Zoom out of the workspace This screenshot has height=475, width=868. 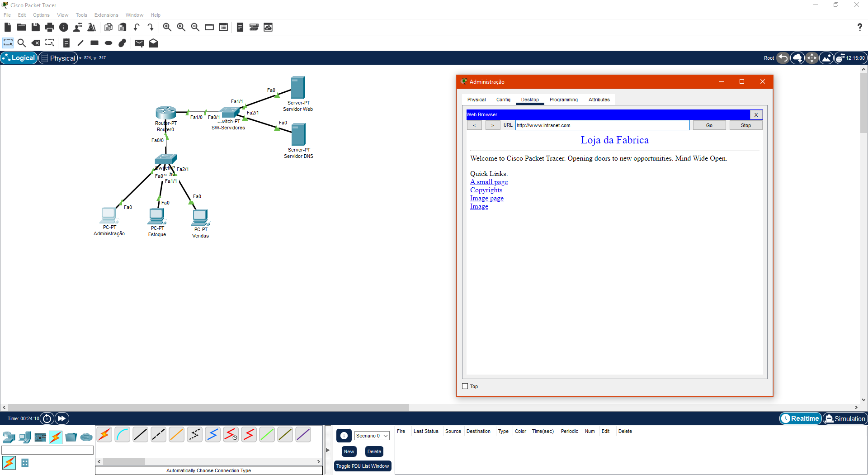pyautogui.click(x=195, y=27)
